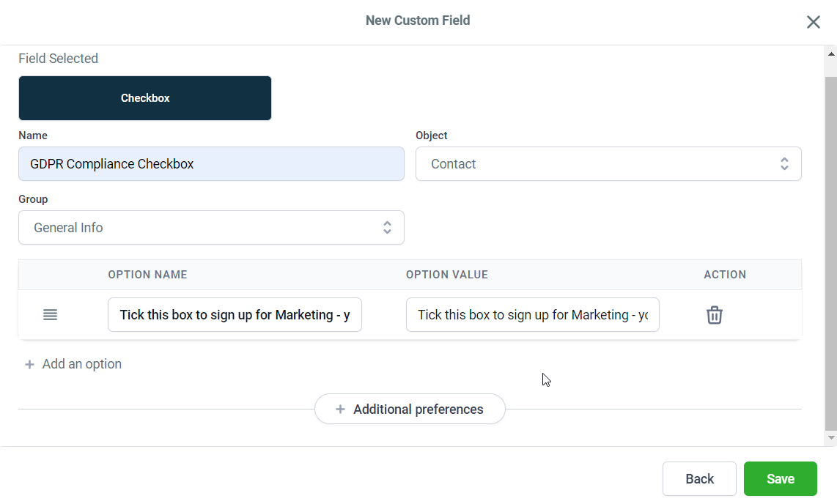Click the Name field with GDPR text
837x504 pixels.
click(x=210, y=164)
